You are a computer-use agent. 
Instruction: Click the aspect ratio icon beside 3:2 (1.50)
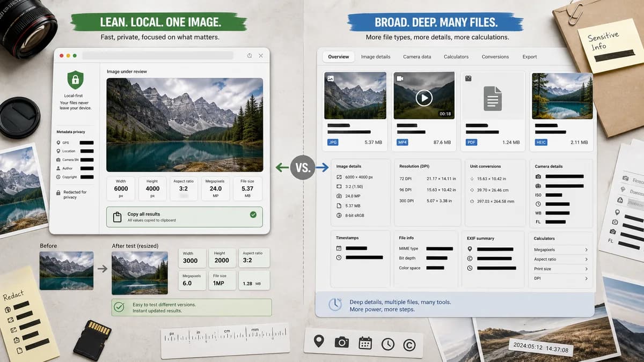[x=339, y=186]
